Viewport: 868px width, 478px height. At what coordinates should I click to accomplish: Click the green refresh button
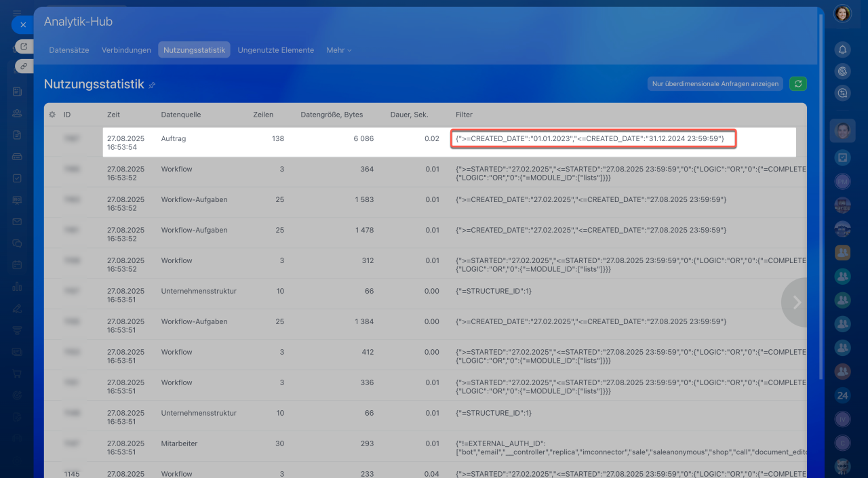[x=798, y=83]
